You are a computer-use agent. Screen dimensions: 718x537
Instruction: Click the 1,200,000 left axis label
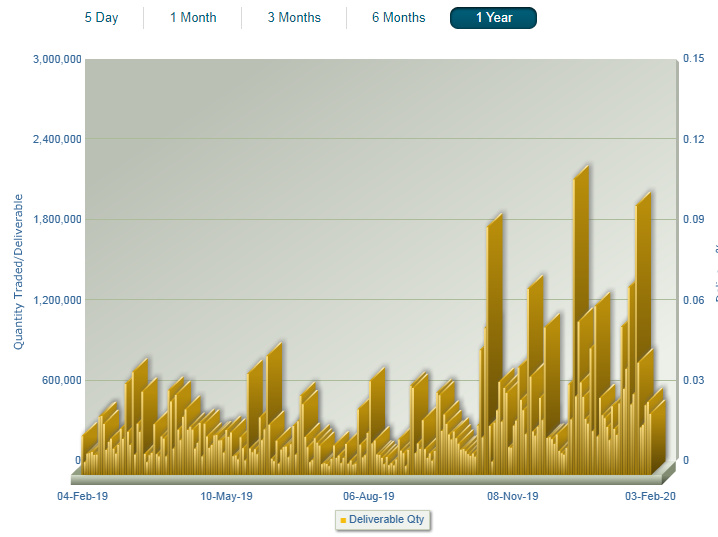57,300
